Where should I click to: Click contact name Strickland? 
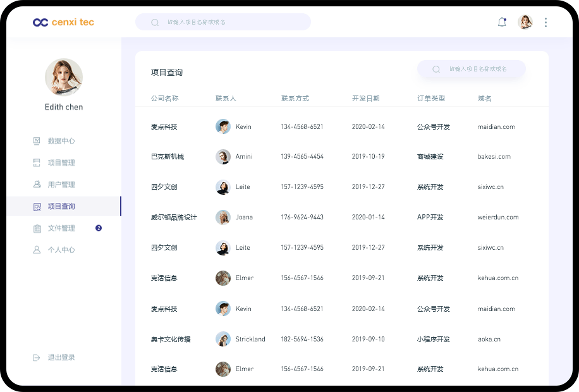250,339
